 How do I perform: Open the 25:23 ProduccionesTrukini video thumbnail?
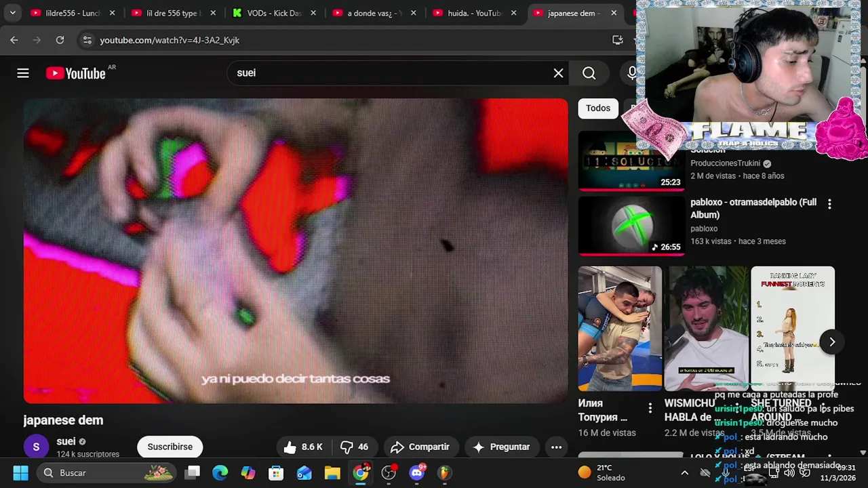[x=631, y=161]
